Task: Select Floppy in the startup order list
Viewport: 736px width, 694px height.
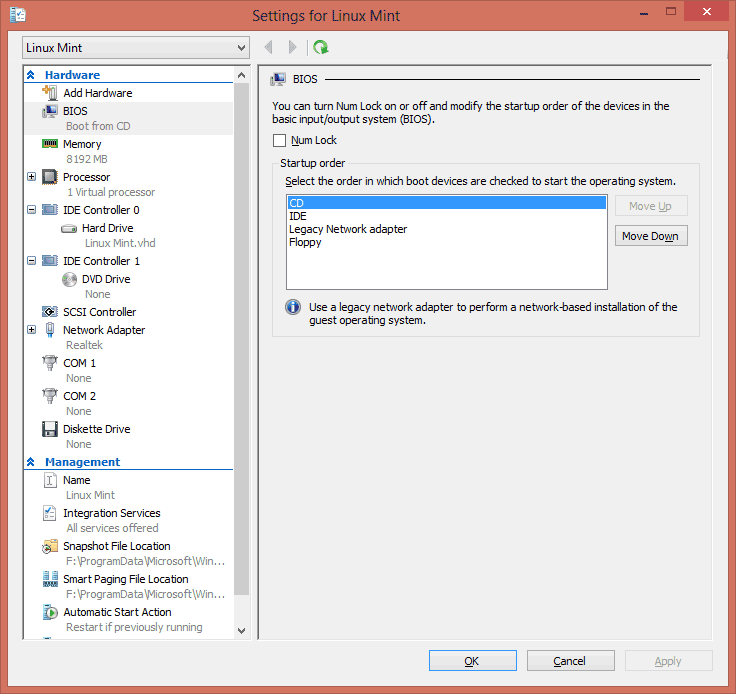Action: [446, 242]
